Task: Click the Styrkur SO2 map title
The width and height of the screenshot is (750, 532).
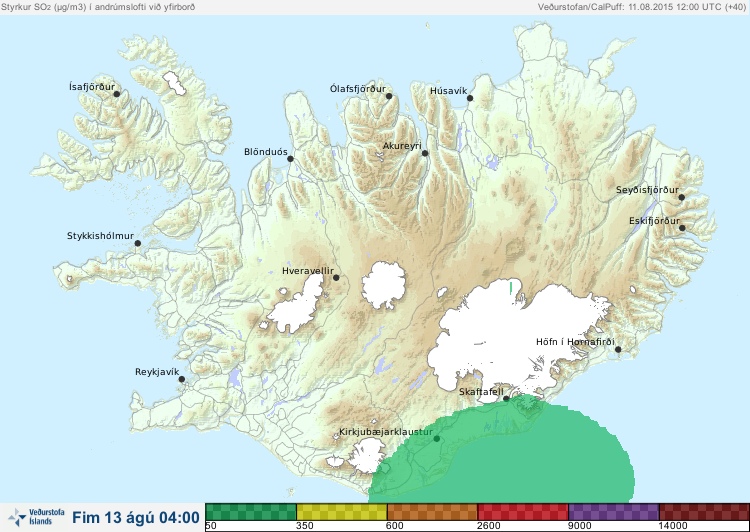Action: (x=98, y=7)
